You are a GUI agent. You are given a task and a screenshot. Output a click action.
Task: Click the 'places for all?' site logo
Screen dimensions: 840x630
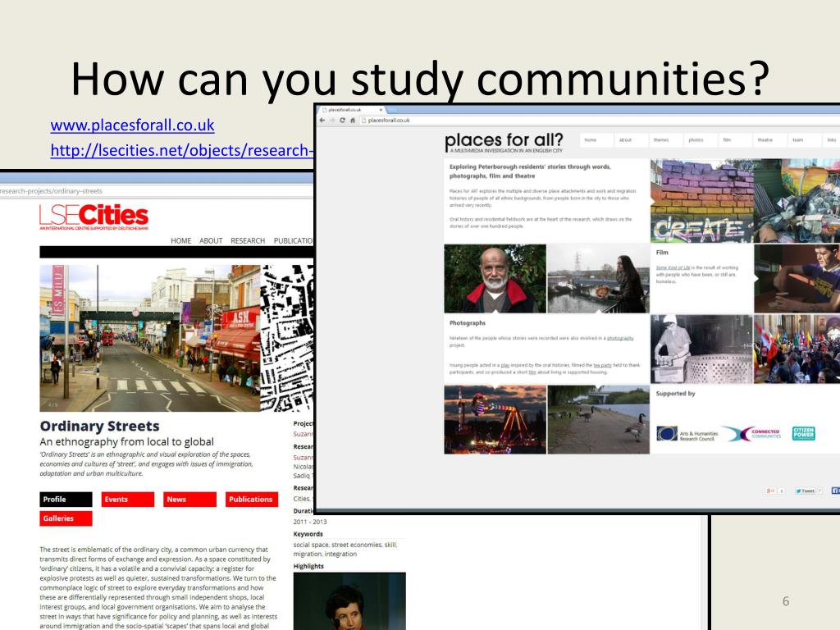(x=504, y=143)
